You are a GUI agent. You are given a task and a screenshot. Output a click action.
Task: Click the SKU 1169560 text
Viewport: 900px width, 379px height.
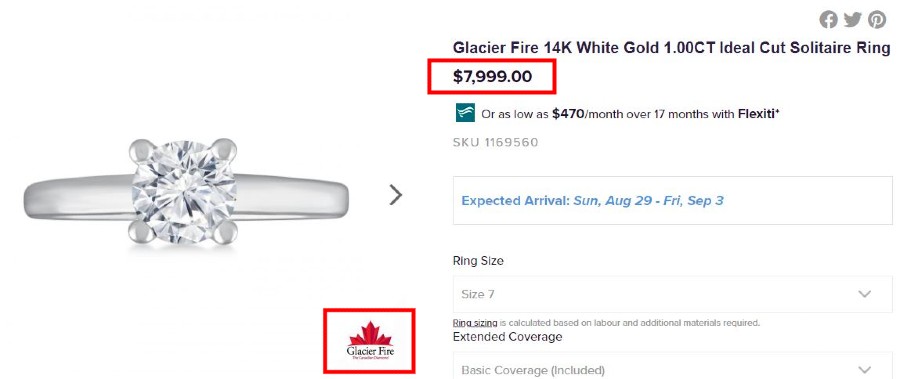point(495,142)
